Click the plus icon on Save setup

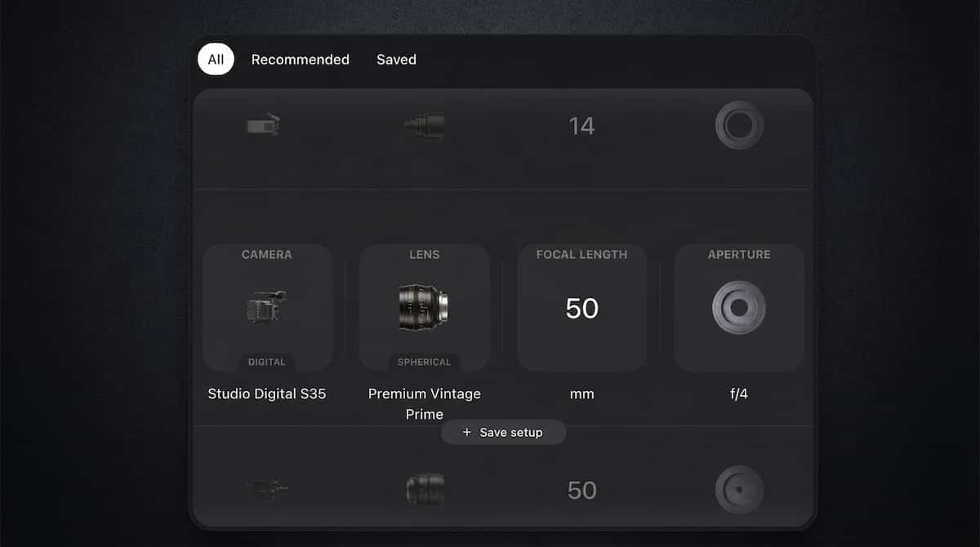pyautogui.click(x=467, y=433)
